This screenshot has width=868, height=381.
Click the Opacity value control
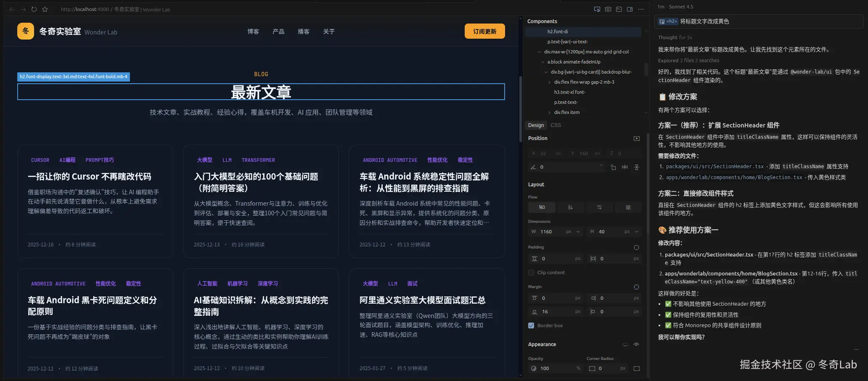coord(545,368)
